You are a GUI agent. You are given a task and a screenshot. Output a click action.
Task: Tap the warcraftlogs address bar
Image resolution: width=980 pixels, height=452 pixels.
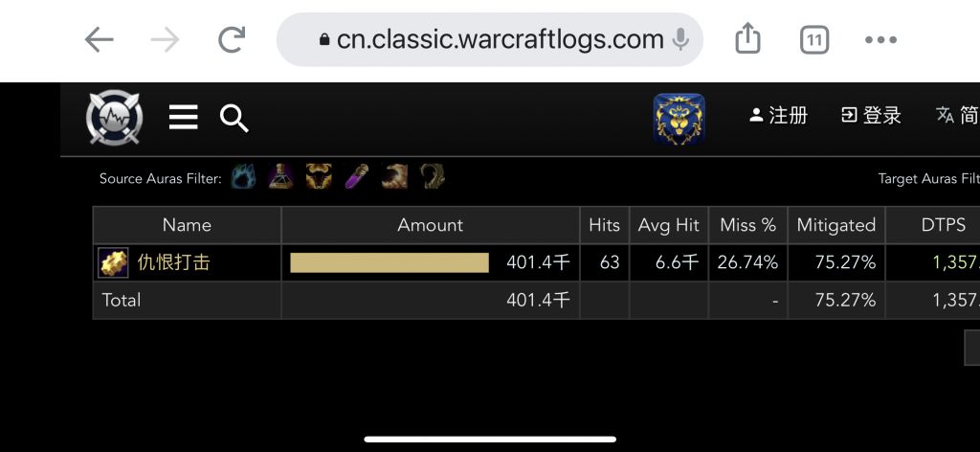(x=490, y=40)
